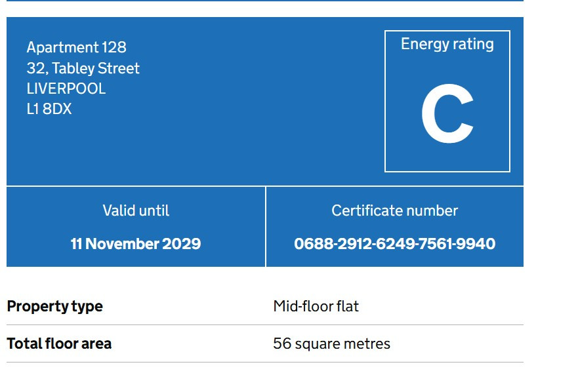Viewport: 578px width, 392px height.
Task: Click the word 'Street' in the address
Action: click(x=119, y=68)
